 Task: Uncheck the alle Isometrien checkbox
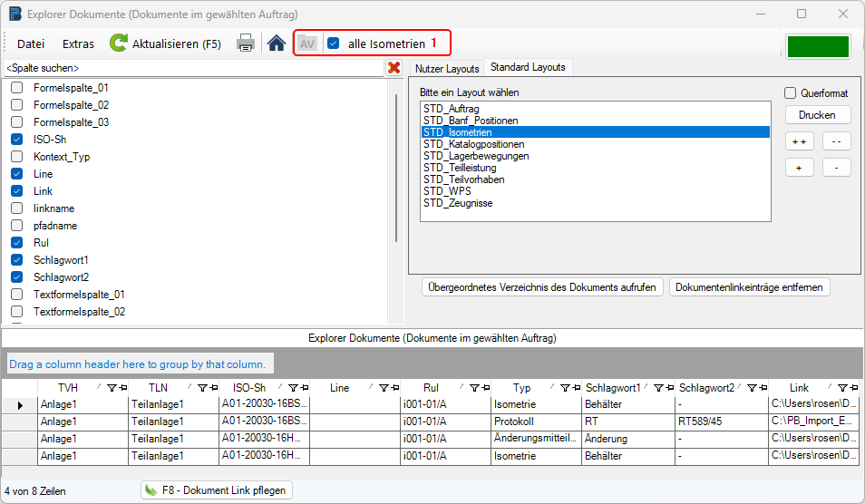pyautogui.click(x=334, y=44)
